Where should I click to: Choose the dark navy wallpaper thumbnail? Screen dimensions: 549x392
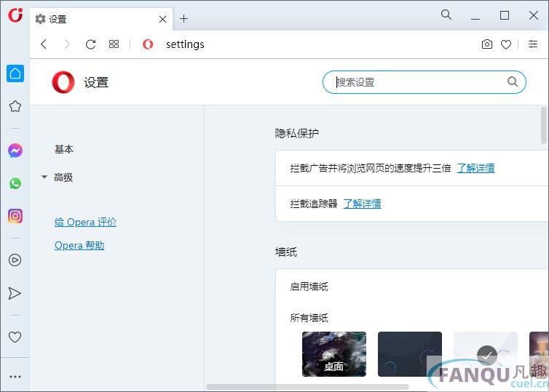click(x=410, y=354)
